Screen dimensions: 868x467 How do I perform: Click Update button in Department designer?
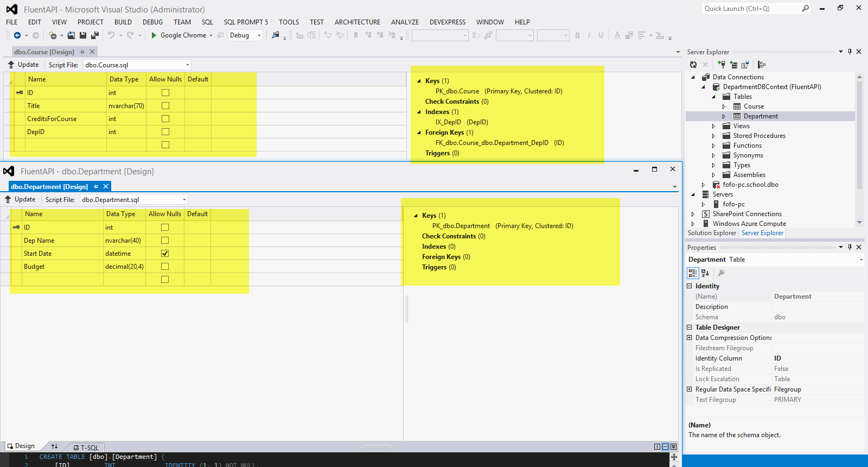point(20,199)
